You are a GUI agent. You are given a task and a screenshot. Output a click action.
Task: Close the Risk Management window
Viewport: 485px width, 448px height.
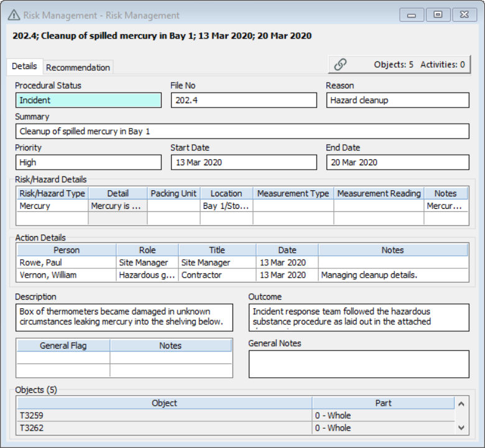pyautogui.click(x=464, y=15)
